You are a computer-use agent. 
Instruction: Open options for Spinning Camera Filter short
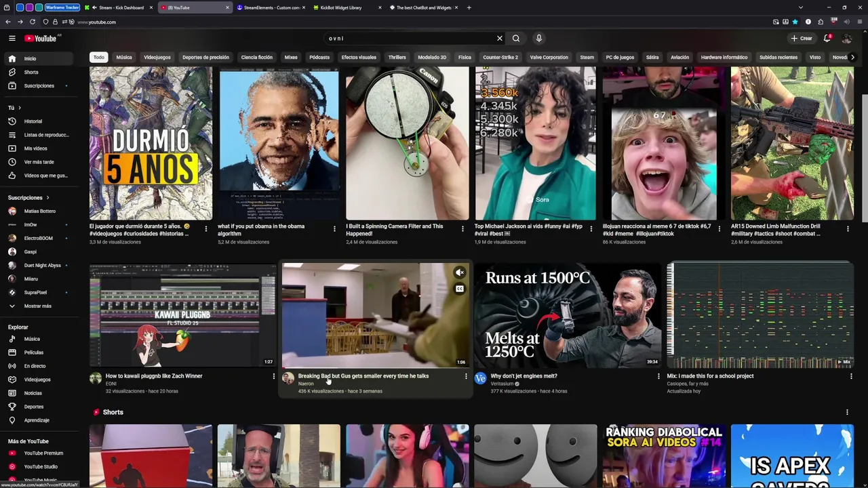462,229
